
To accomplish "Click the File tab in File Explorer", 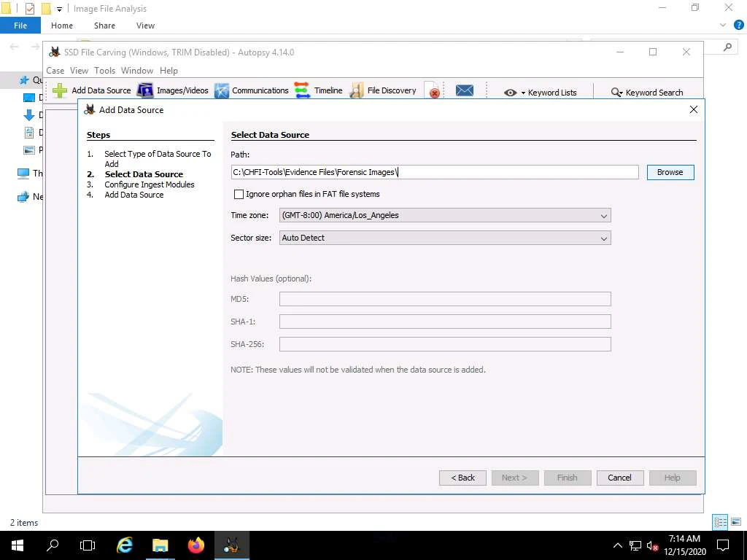I will tap(20, 26).
